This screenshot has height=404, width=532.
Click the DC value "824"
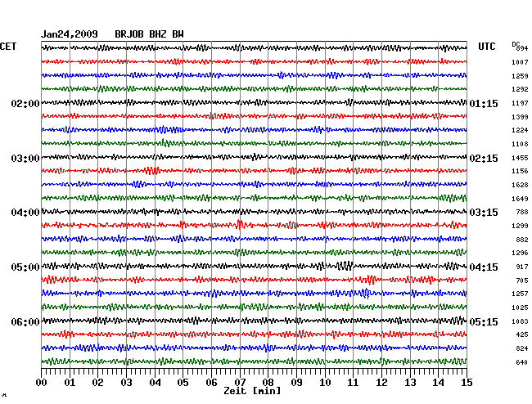pos(522,348)
